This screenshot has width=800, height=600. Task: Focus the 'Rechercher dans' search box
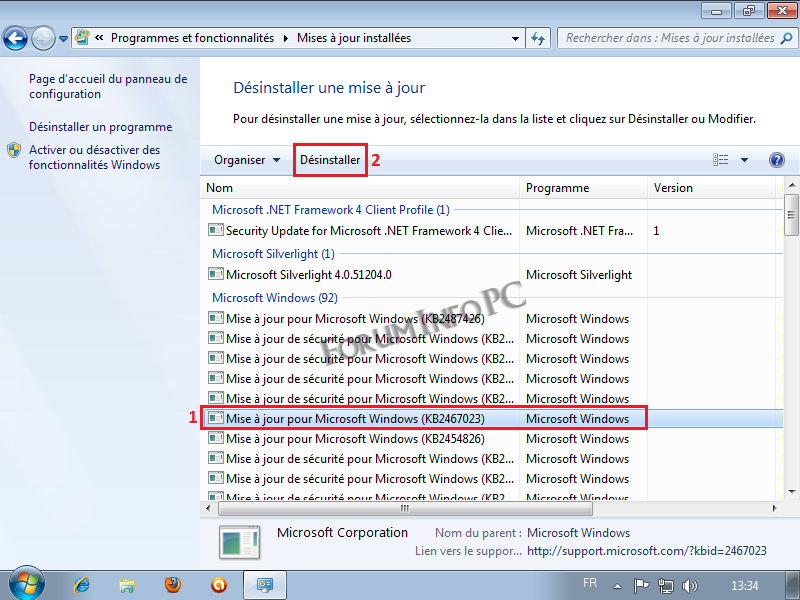(669, 38)
